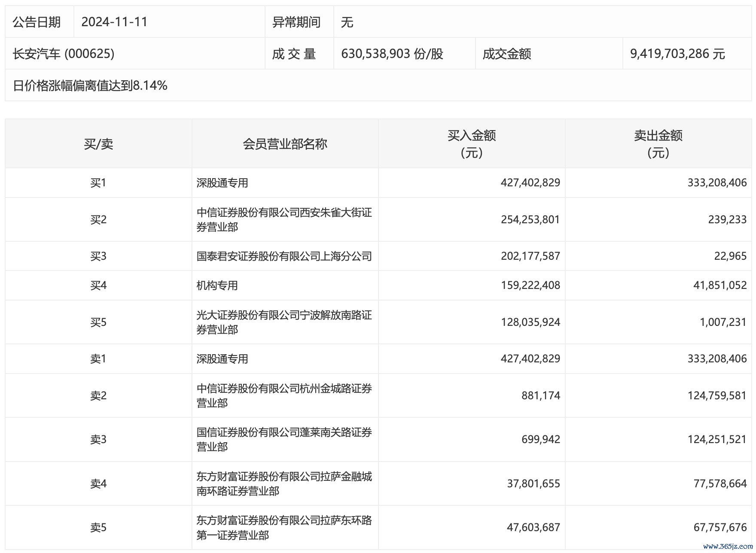
Task: Select 国信证券 蓬莱南关路 branch name
Action: click(284, 439)
